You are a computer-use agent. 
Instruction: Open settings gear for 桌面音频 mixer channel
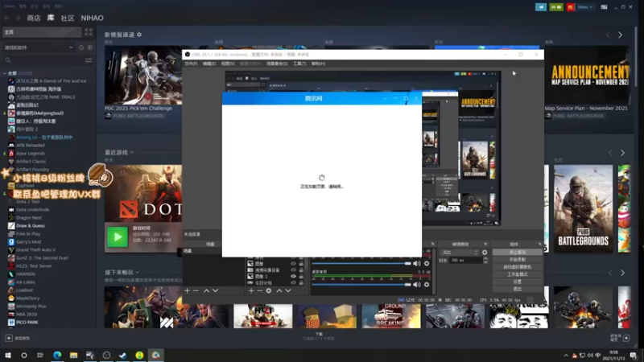click(x=427, y=285)
